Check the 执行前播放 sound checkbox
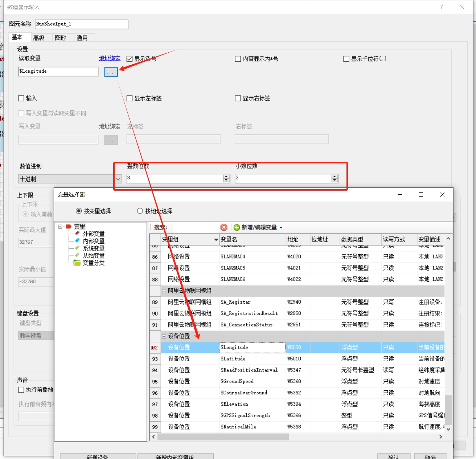 click(x=21, y=390)
